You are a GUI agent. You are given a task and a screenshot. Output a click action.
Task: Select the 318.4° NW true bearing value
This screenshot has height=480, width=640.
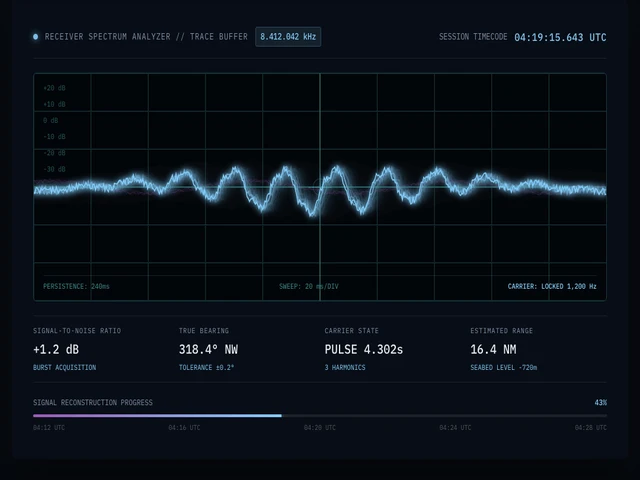208,349
